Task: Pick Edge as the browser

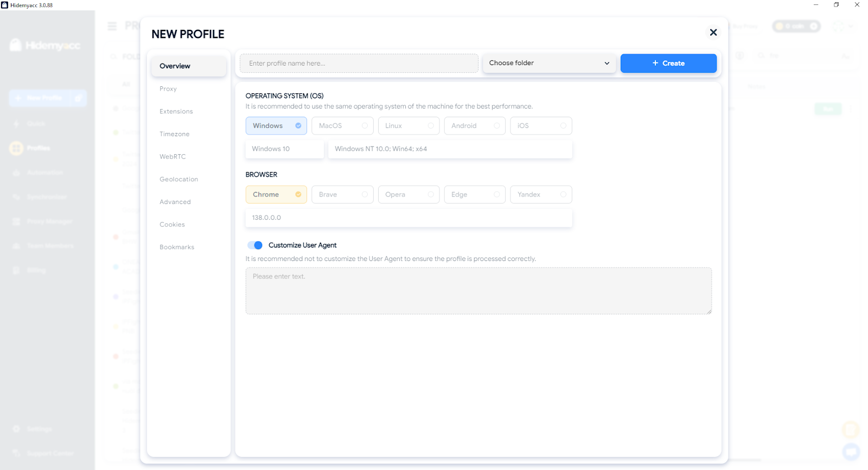Action: click(x=475, y=195)
